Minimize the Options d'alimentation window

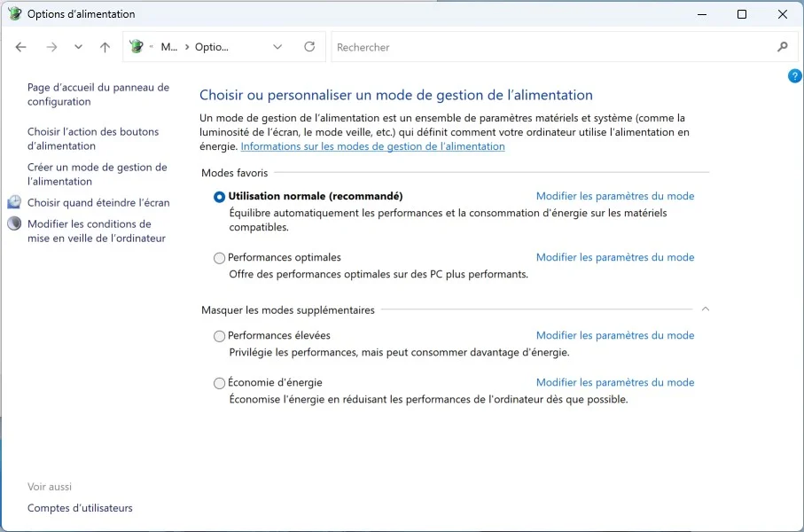pos(702,14)
